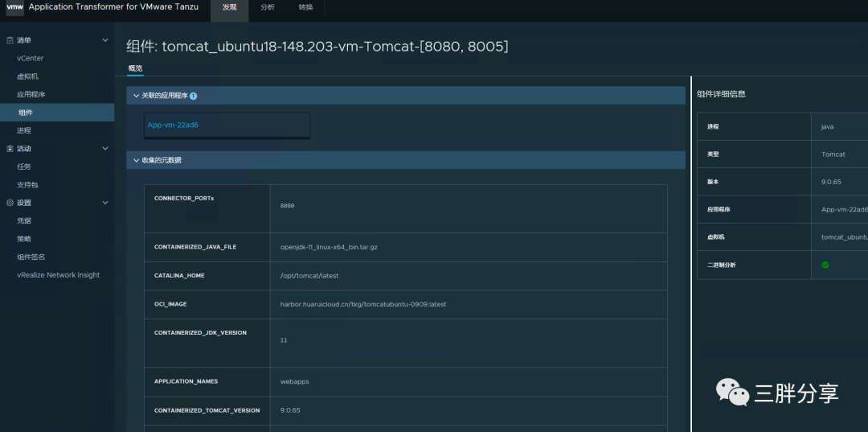Click the green check icon for 二进制分析

point(825,265)
